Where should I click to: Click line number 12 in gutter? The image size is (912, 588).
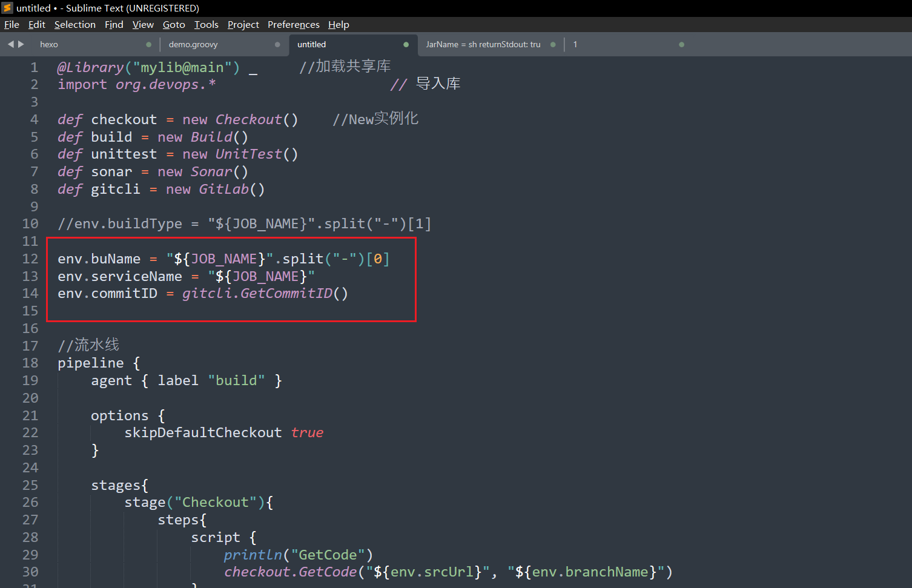(30, 259)
